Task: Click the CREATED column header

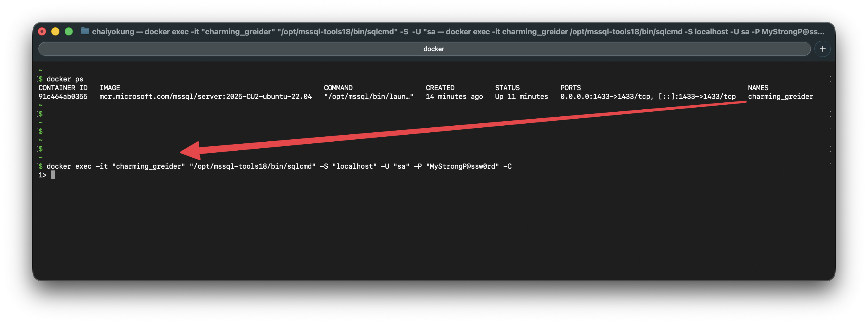Action: tap(440, 88)
